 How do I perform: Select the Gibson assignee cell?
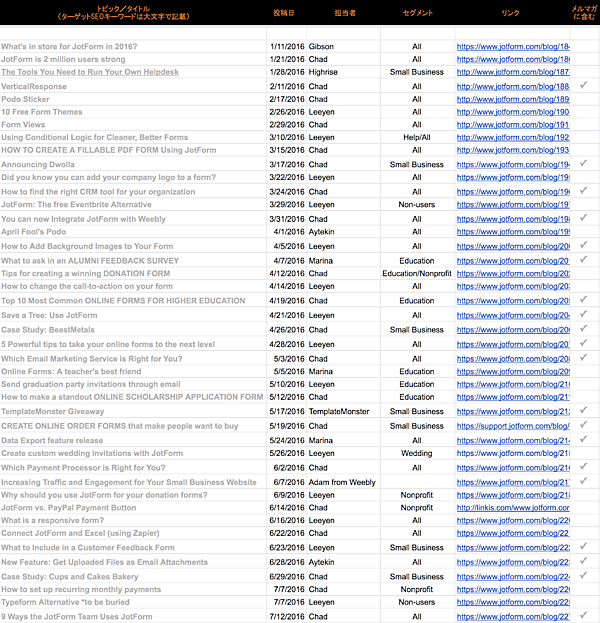pos(321,47)
